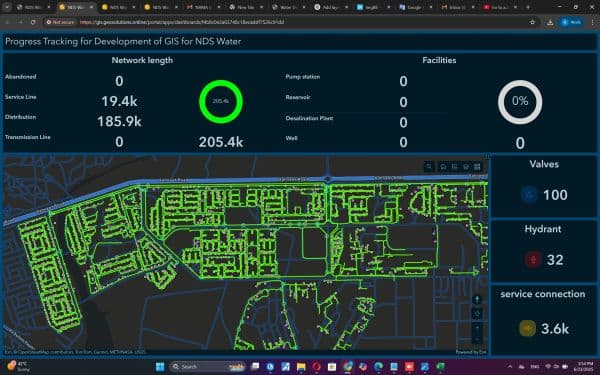This screenshot has width=600, height=375.
Task: Click the taskbar clock and date
Action: [585, 367]
